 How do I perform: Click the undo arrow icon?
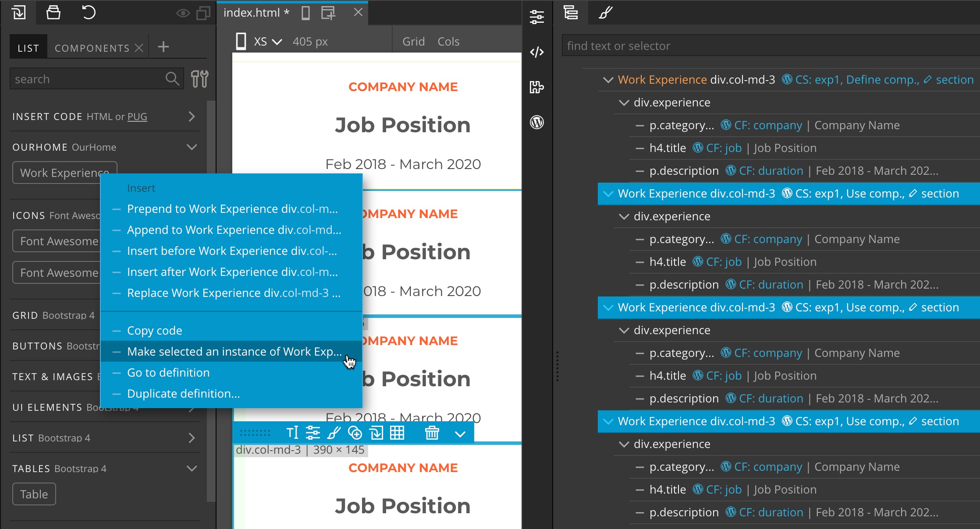[x=89, y=12]
